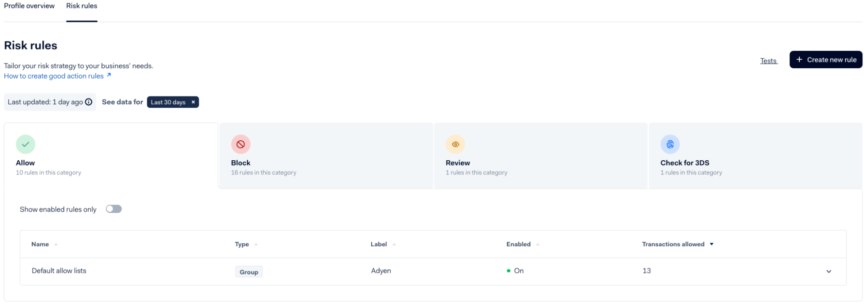This screenshot has width=868, height=304.
Task: Open the Tests link
Action: coord(769,61)
